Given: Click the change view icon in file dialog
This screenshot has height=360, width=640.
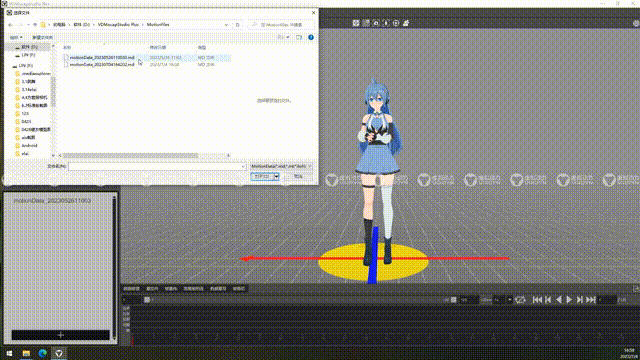Looking at the screenshot, I should pyautogui.click(x=280, y=38).
